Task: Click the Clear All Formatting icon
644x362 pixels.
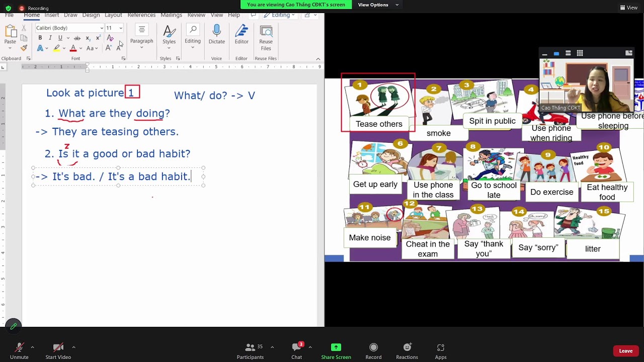Action: point(110,38)
